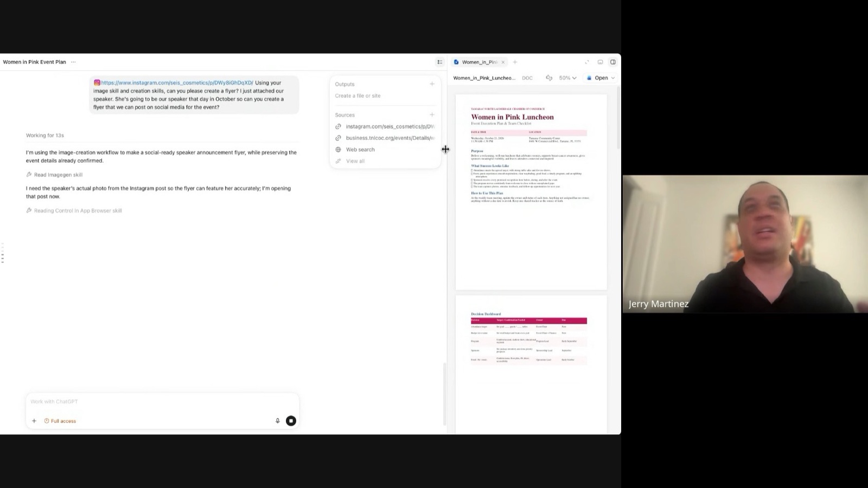
Task: Focus the Work with ChatGPT input field
Action: 162,402
